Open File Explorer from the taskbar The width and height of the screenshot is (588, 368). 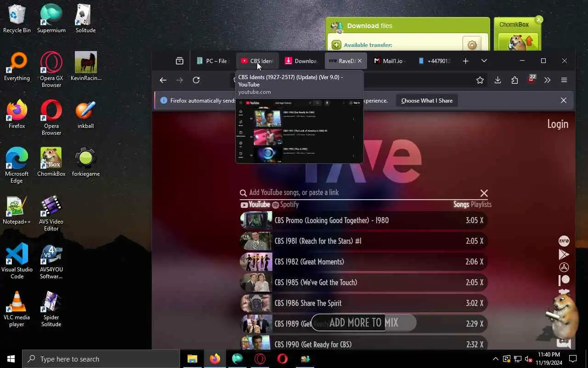(192, 359)
